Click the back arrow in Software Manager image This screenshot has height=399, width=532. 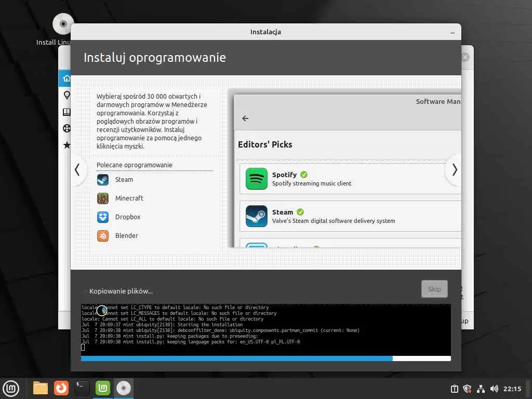tap(245, 118)
